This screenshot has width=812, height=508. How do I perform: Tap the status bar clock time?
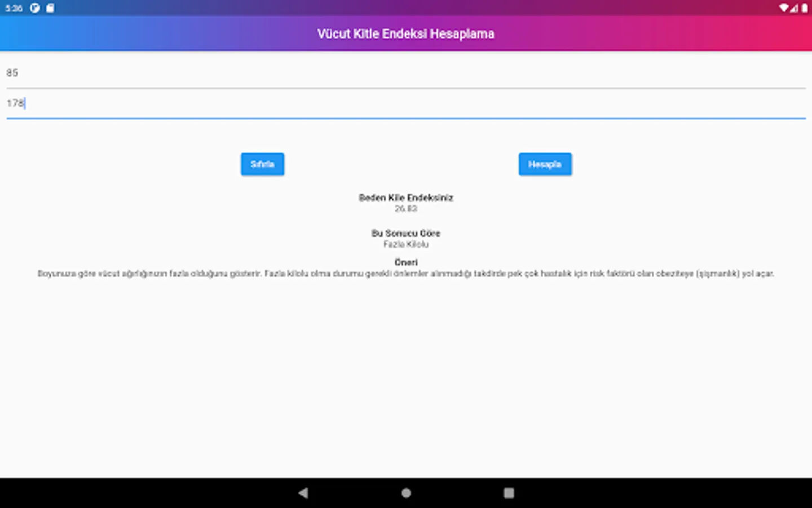click(14, 8)
